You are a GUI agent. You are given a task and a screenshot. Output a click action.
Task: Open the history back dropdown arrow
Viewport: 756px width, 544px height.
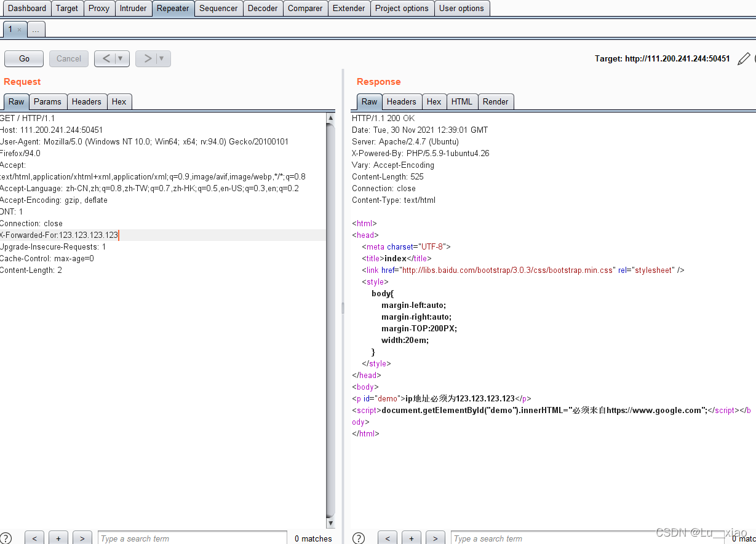click(x=121, y=58)
